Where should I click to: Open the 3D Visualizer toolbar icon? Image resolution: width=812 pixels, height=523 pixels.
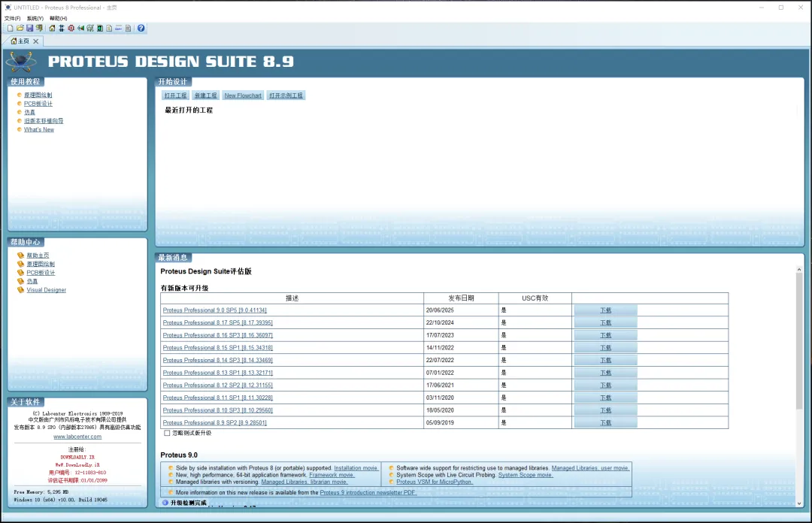(80, 28)
